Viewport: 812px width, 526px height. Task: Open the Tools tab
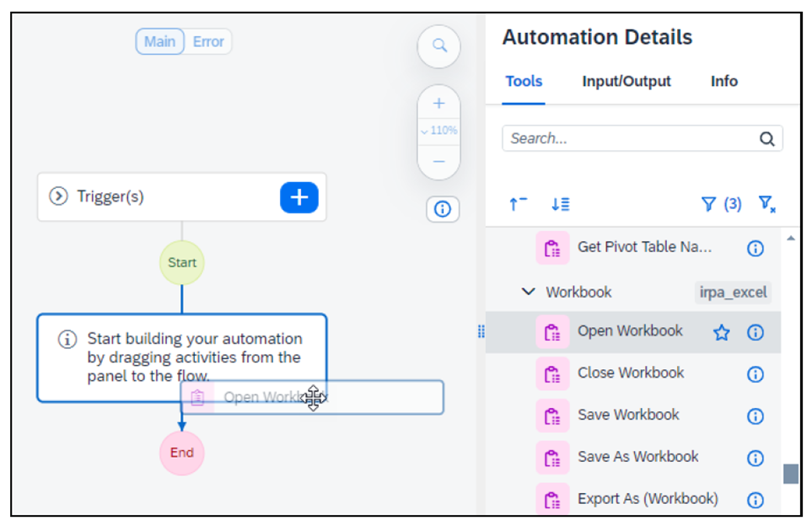(x=524, y=81)
